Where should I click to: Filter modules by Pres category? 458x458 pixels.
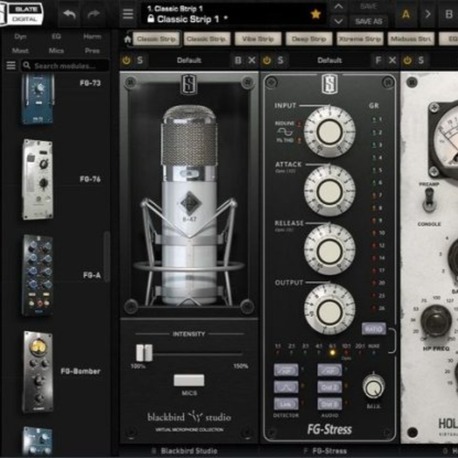[x=92, y=51]
